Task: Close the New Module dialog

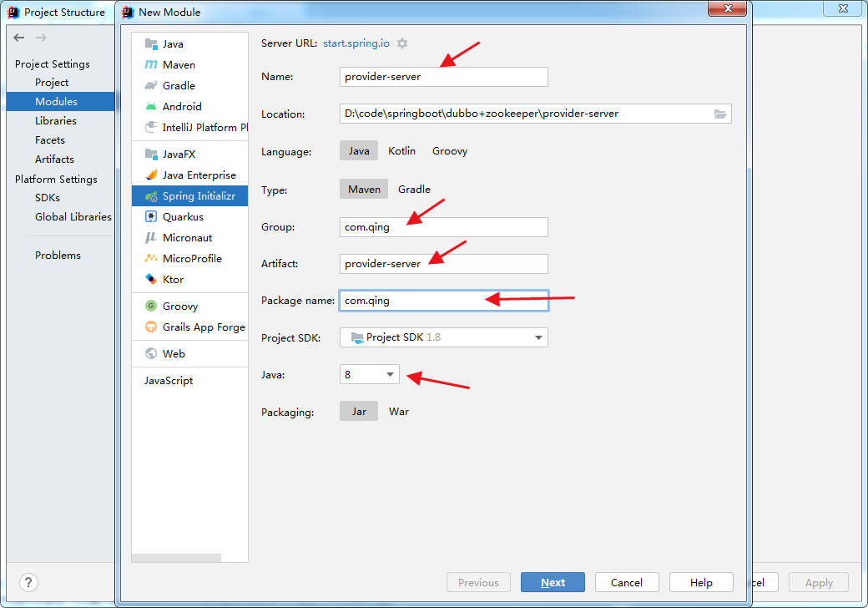Action: click(x=728, y=8)
